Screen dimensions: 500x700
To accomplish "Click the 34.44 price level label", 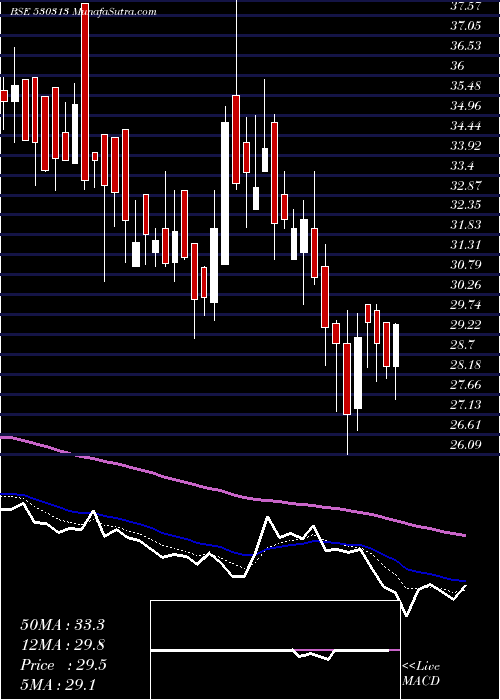I will point(465,126).
